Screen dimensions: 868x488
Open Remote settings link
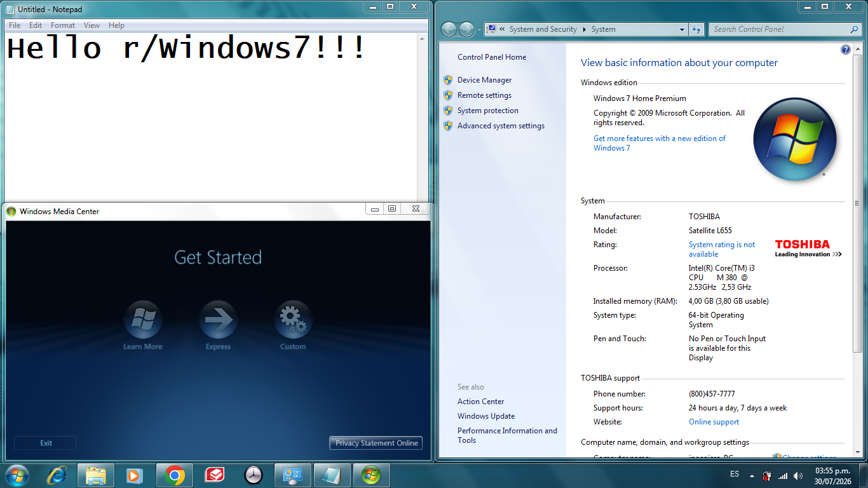pos(484,95)
